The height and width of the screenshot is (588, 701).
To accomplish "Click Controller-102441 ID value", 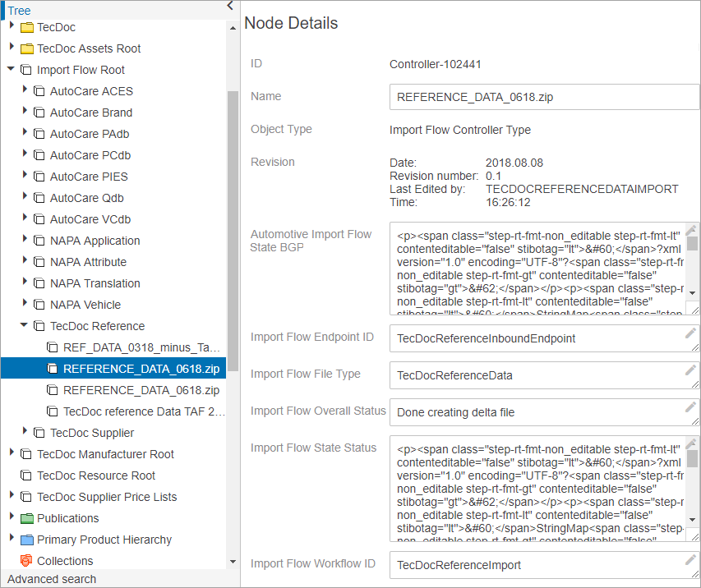I will point(435,64).
